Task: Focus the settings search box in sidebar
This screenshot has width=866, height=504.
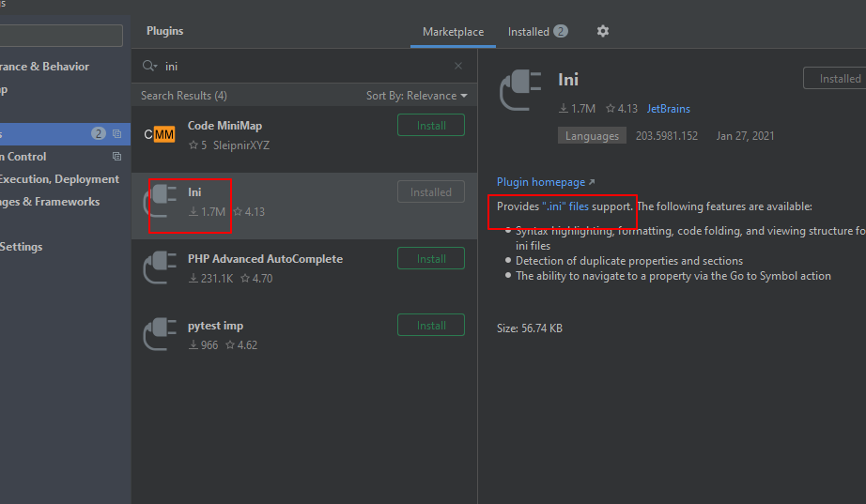Action: (x=61, y=36)
